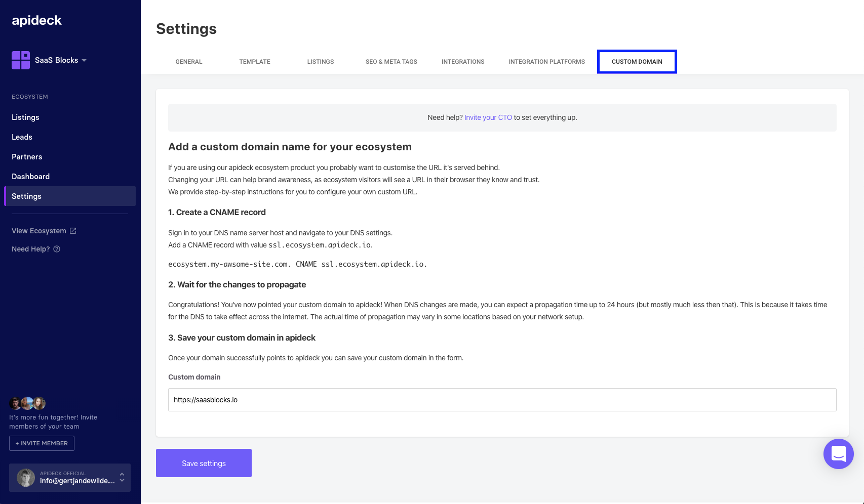Screen dimensions: 864x504
Task: Switch to the Listings tab
Action: click(x=321, y=62)
